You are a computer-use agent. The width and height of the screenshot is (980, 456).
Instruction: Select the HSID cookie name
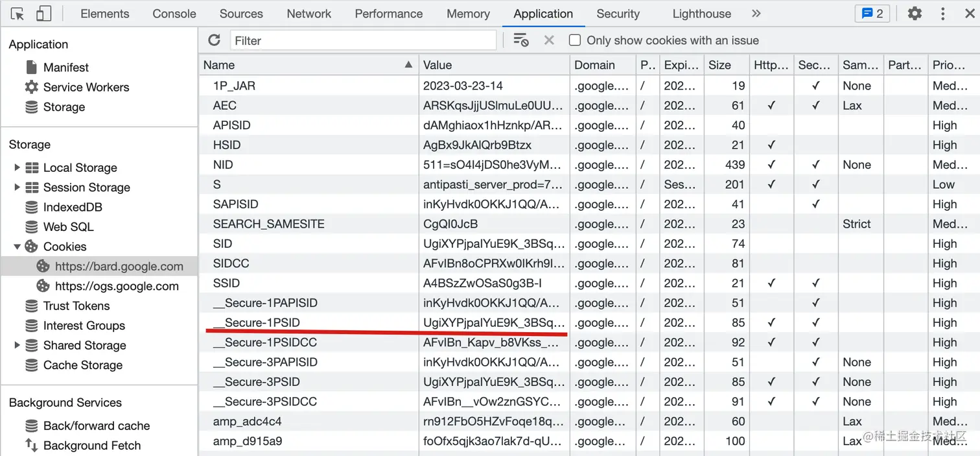(227, 145)
